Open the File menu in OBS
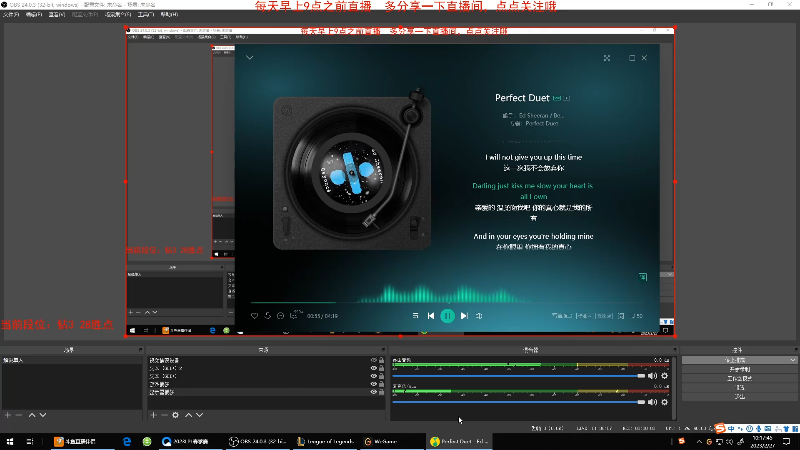This screenshot has width=800, height=450. [10, 15]
